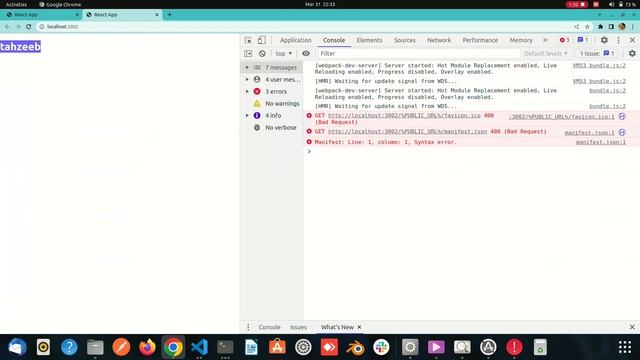640x360 pixels.
Task: Open the Activities overview
Action: (x=16, y=4)
